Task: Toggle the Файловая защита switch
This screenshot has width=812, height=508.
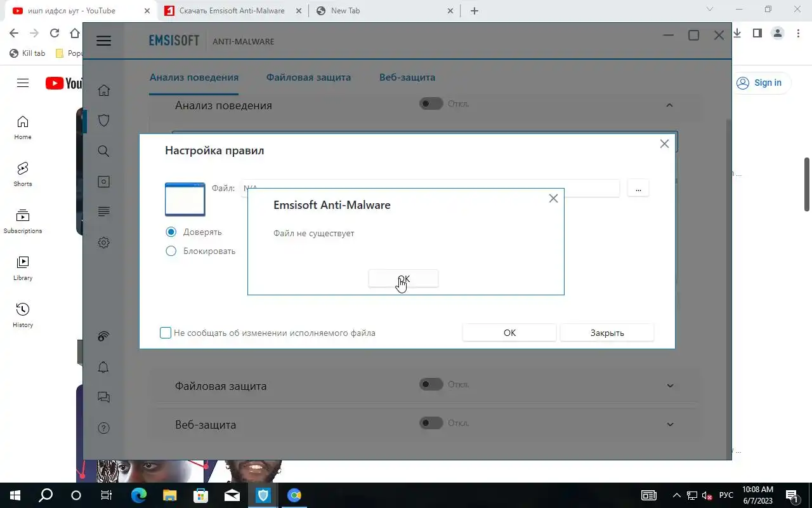Action: tap(431, 384)
